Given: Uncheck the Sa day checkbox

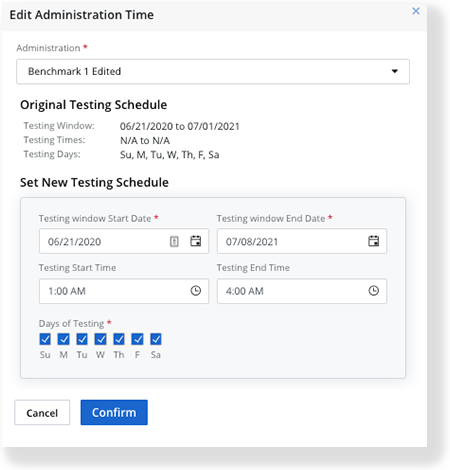Looking at the screenshot, I should pyautogui.click(x=156, y=339).
